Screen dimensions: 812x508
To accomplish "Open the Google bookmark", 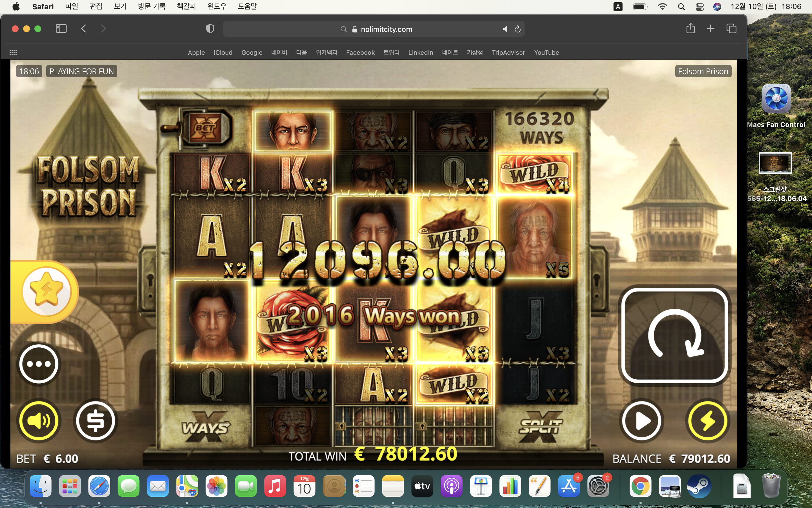I will (x=252, y=52).
